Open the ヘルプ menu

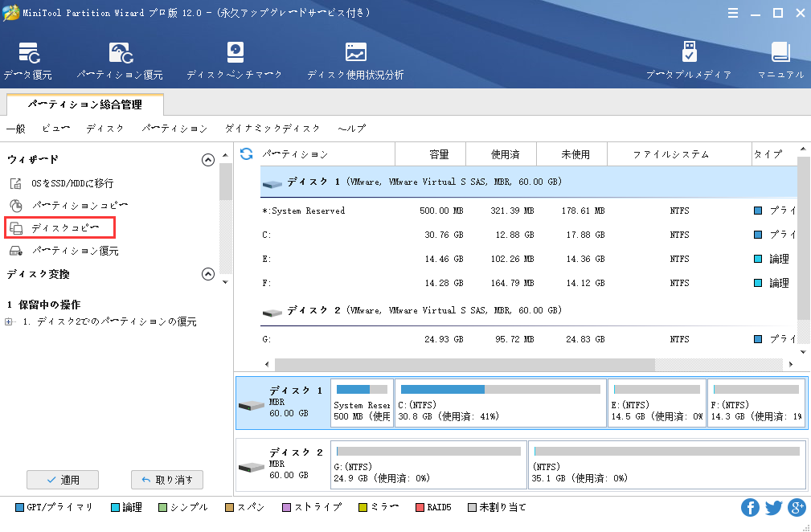pyautogui.click(x=352, y=129)
